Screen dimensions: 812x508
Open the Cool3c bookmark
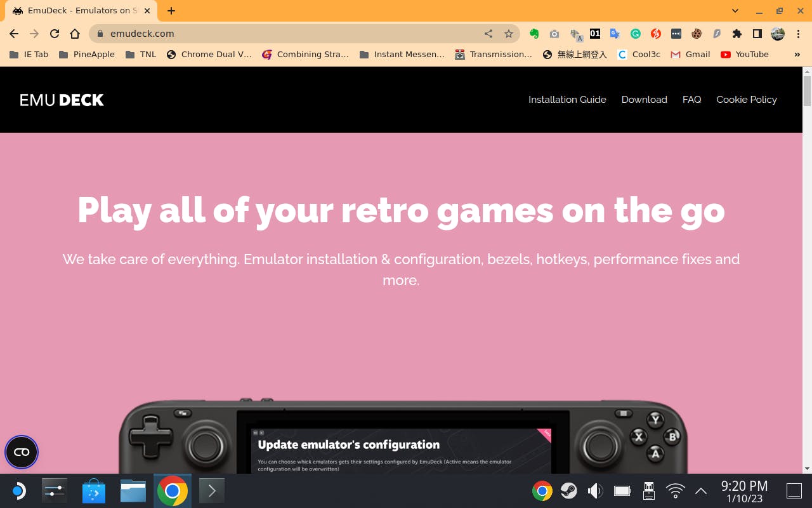pos(639,55)
